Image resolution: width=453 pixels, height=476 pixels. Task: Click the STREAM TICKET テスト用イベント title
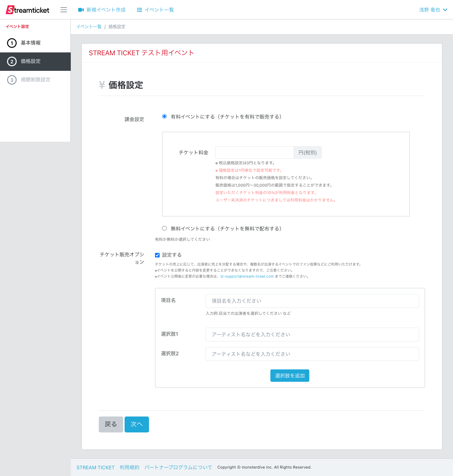[x=141, y=53]
